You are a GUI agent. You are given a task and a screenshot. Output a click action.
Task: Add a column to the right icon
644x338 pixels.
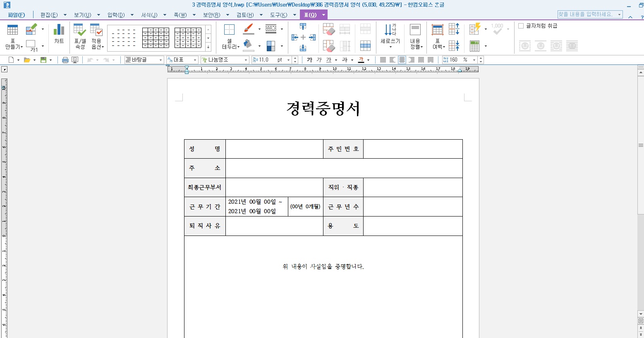pos(312,37)
